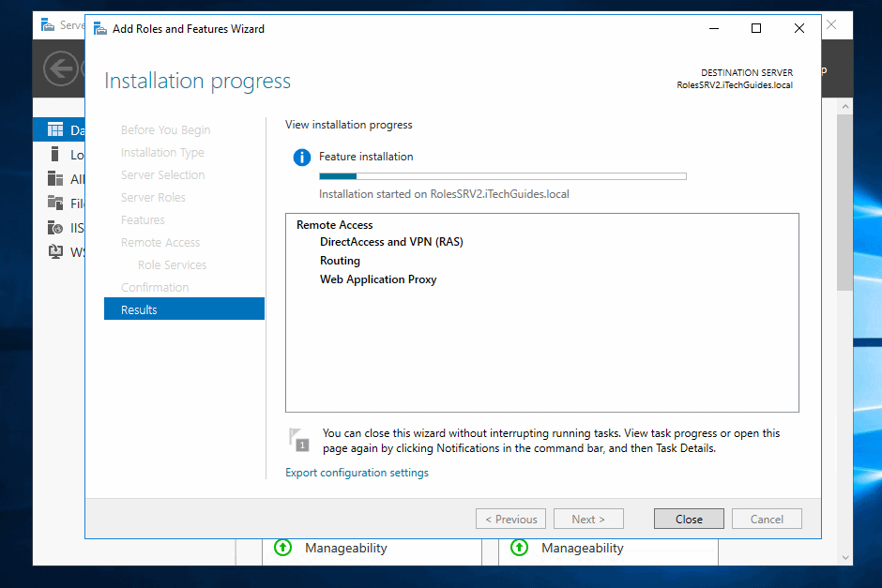
Task: Open the IIS role sidebar icon
Action: click(55, 228)
